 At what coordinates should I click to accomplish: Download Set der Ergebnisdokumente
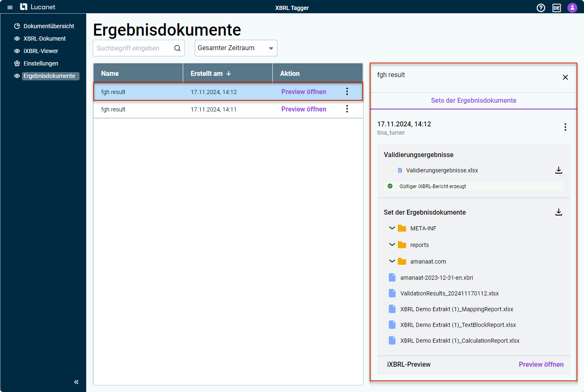coord(559,212)
